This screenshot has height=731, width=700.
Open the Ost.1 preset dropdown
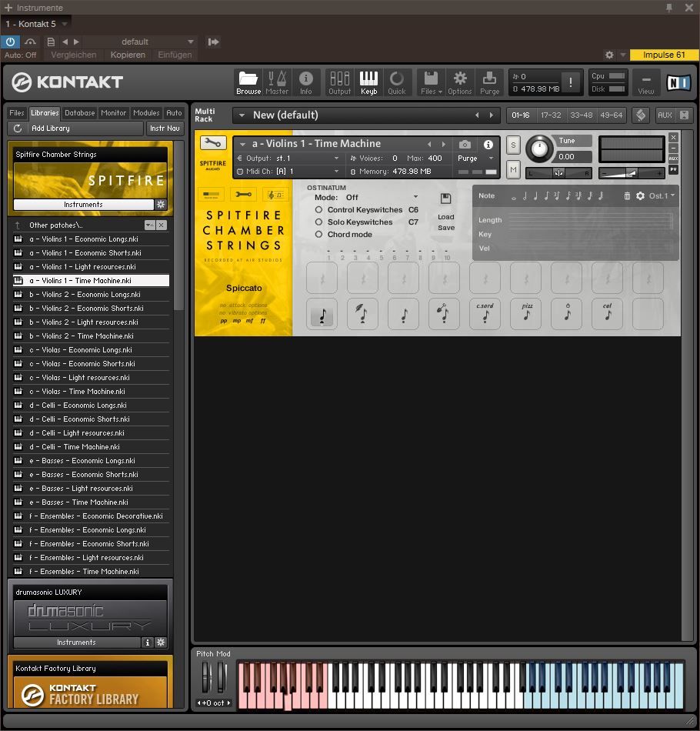pos(662,195)
